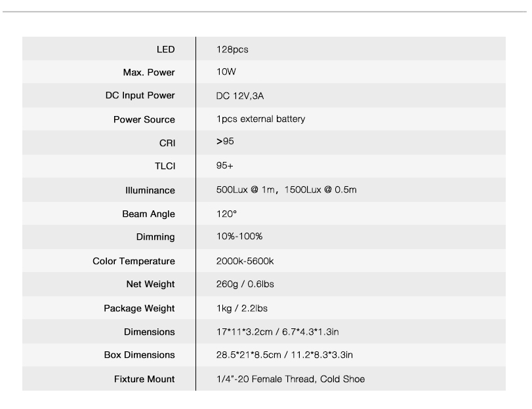This screenshot has width=532, height=409.
Task: Select the 500Lux @ 1m illuminance value
Action: click(x=245, y=189)
